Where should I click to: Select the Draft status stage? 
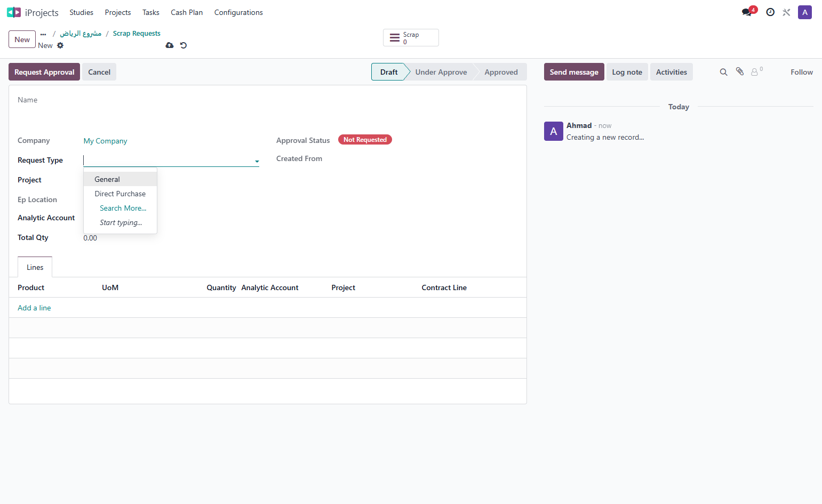tap(389, 72)
